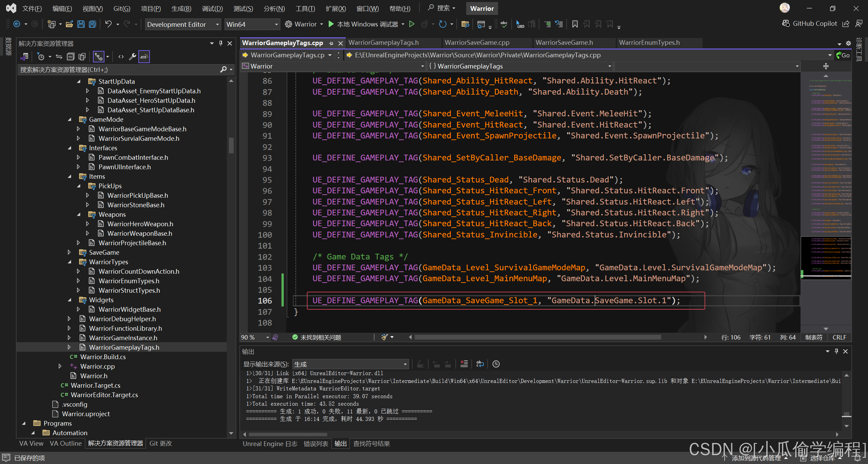The width and height of the screenshot is (868, 464).
Task: Clear all text in the Output window
Action: (464, 364)
